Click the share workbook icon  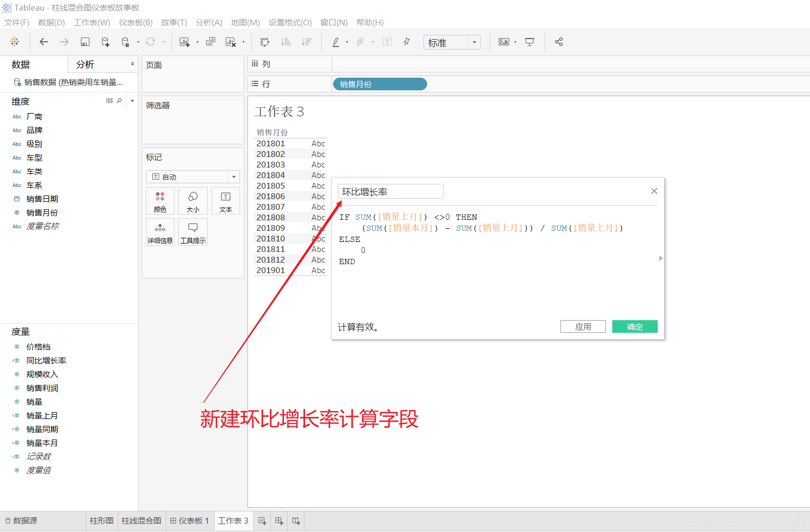[559, 42]
